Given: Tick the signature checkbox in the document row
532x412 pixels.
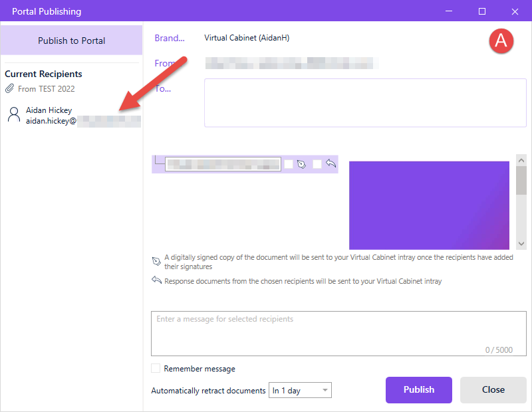Looking at the screenshot, I should [x=289, y=164].
